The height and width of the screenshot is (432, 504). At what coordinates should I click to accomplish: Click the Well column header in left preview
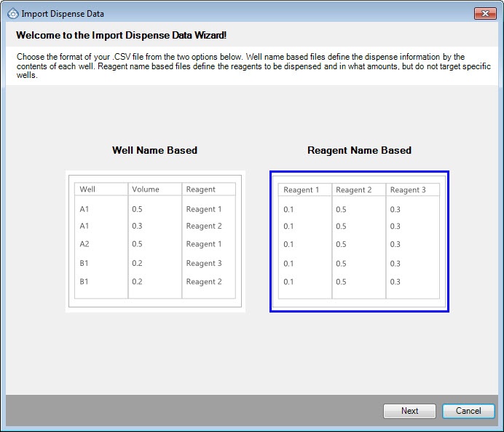(x=87, y=189)
